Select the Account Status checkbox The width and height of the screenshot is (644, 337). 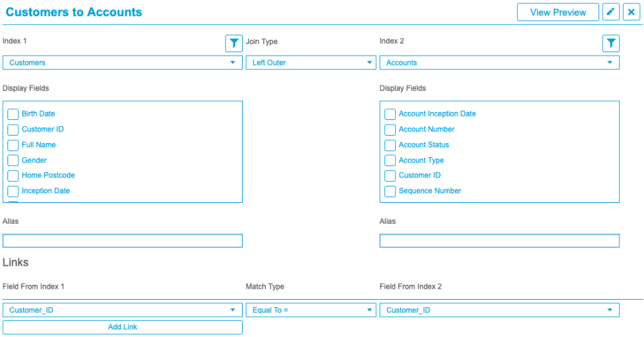(x=390, y=145)
